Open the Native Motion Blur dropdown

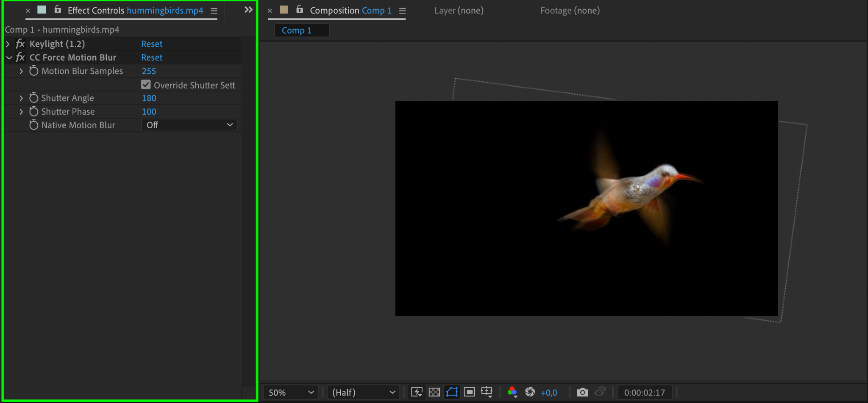[x=189, y=125]
